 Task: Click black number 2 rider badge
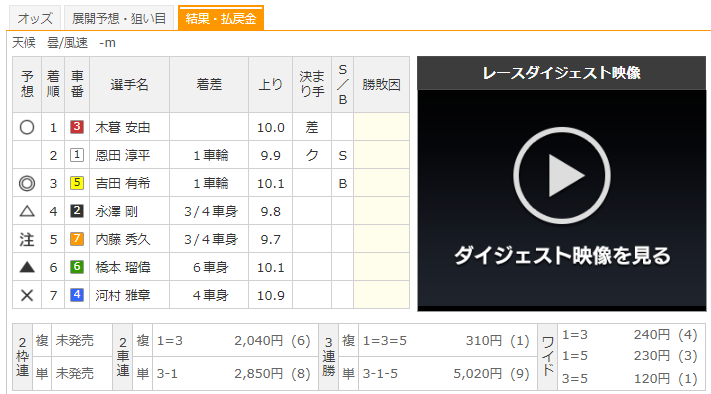77,211
